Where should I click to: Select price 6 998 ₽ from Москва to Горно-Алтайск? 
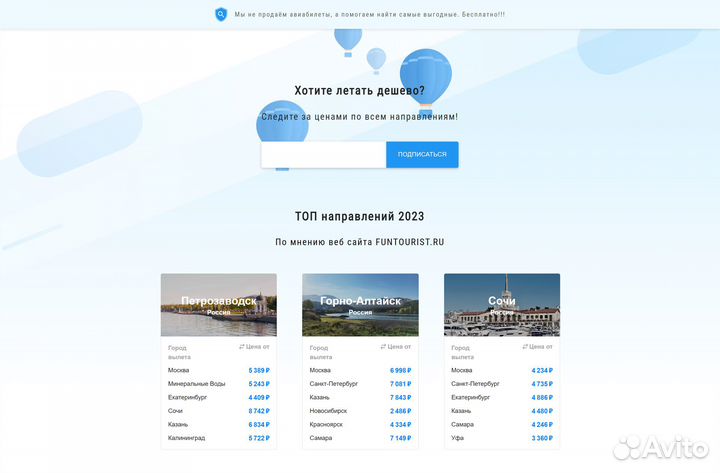coord(400,370)
